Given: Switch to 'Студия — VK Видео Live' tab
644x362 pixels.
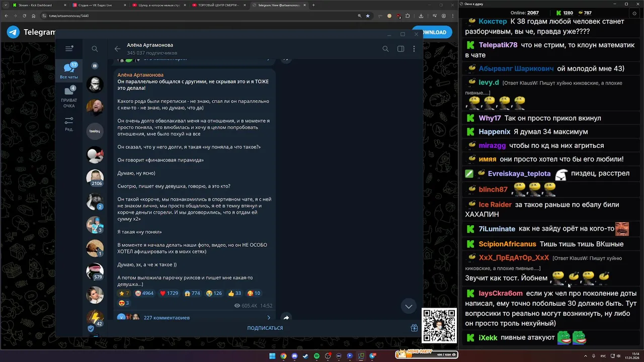Looking at the screenshot, I should click(x=100, y=5).
